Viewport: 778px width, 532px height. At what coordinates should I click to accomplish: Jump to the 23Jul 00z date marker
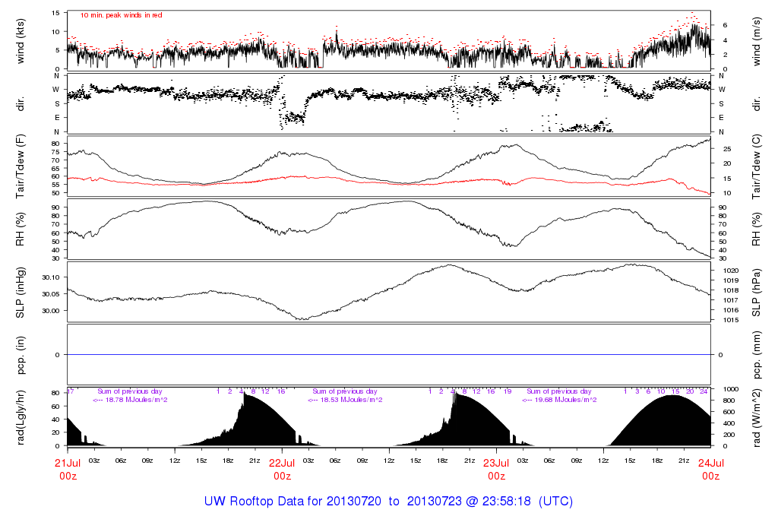tap(497, 469)
